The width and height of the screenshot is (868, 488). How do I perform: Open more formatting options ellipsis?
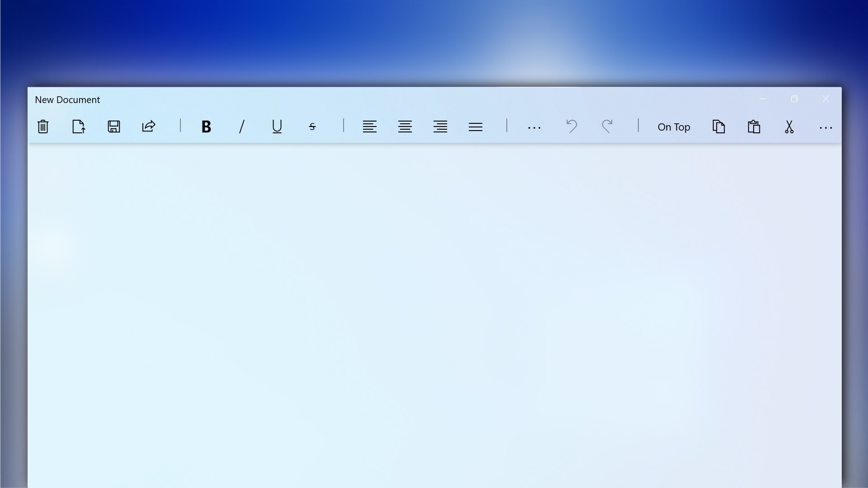point(534,127)
